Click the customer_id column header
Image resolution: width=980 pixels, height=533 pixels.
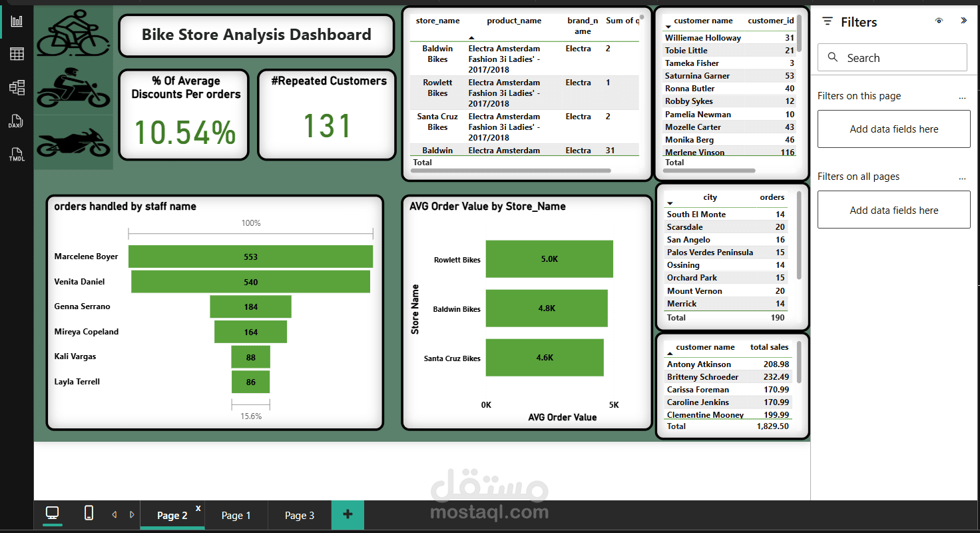771,21
